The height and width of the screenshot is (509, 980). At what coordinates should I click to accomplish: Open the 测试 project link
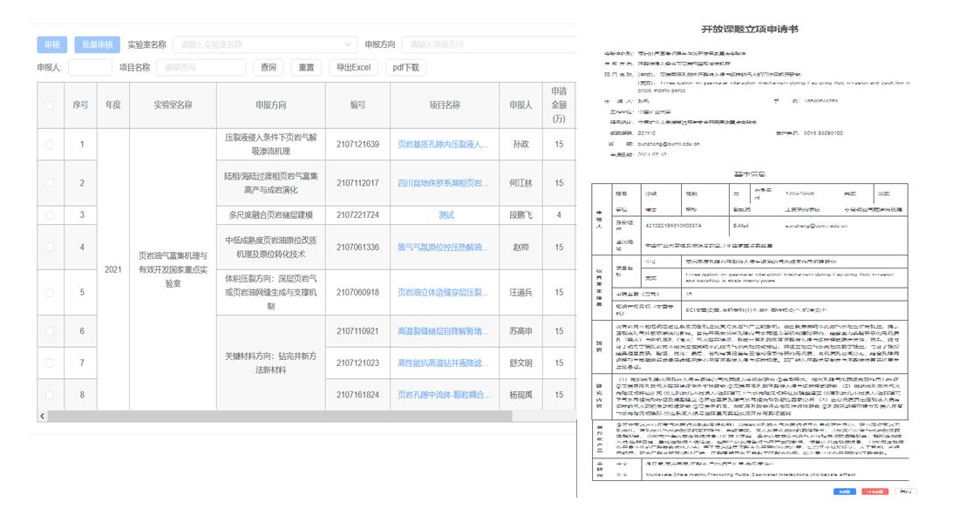[x=446, y=214]
